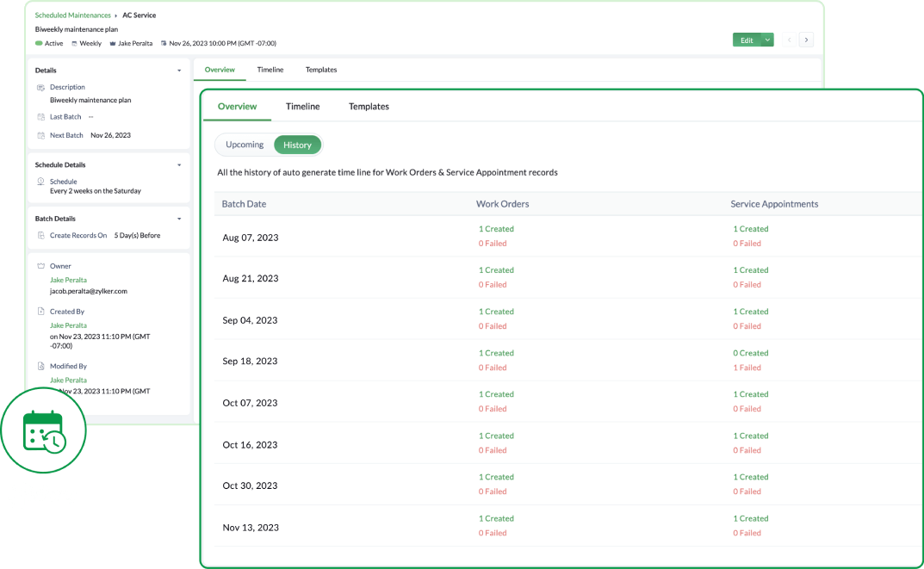Viewport: 924px width, 569px height.
Task: Click the green Edit button
Action: [747, 40]
